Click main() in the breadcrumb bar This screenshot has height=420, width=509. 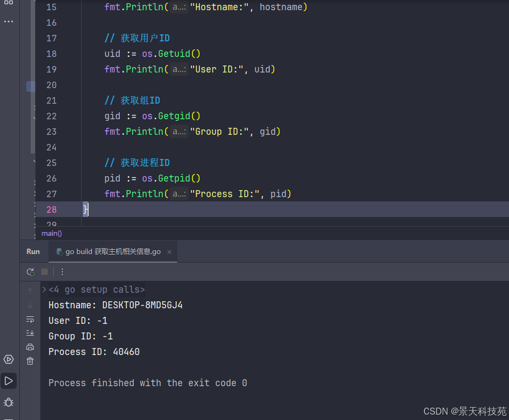(x=52, y=233)
